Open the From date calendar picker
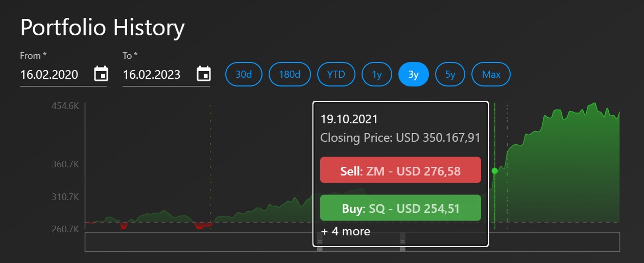Image resolution: width=644 pixels, height=263 pixels. click(x=101, y=74)
